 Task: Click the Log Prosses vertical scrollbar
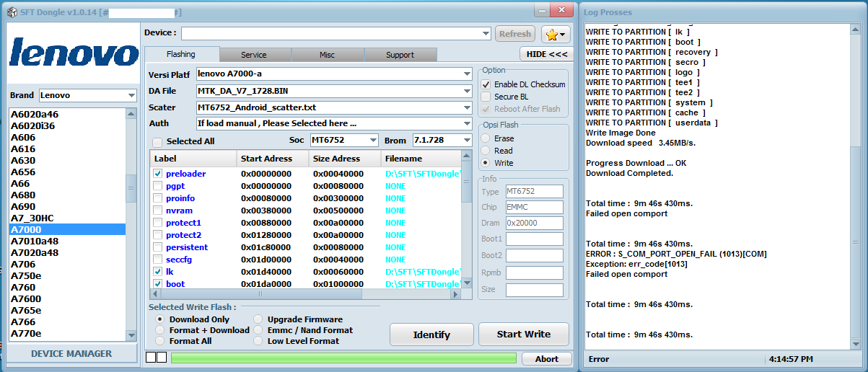tap(856, 185)
